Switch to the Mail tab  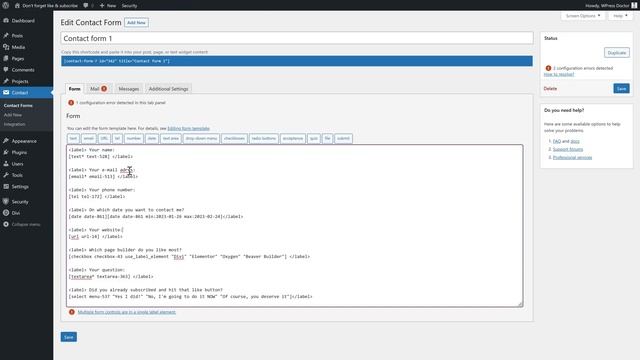(98, 89)
